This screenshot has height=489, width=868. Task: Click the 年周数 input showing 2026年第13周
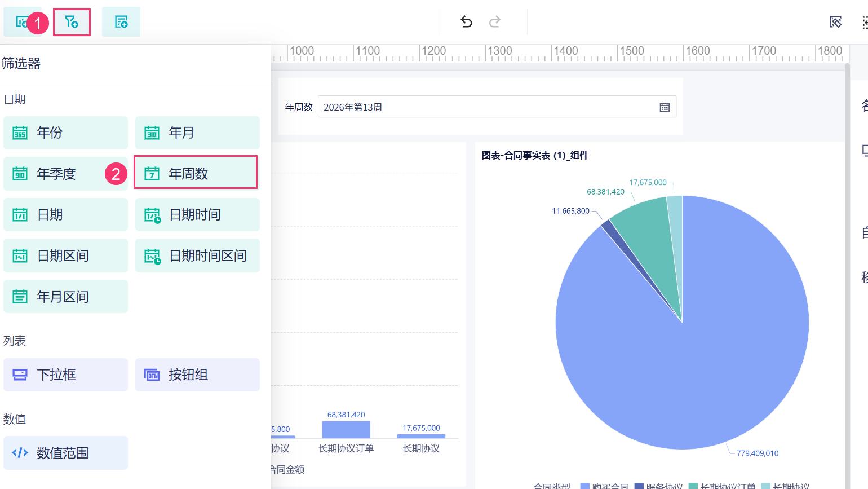point(497,107)
